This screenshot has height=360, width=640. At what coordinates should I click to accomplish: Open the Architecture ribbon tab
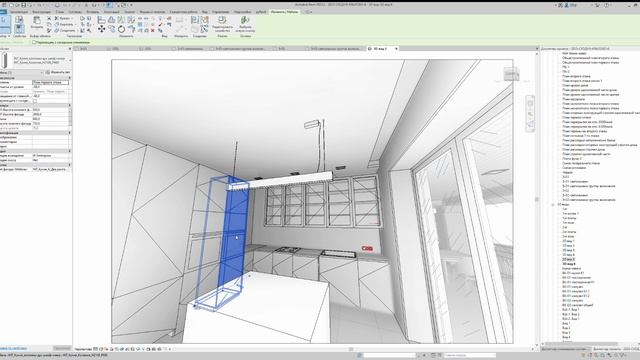tap(19, 12)
